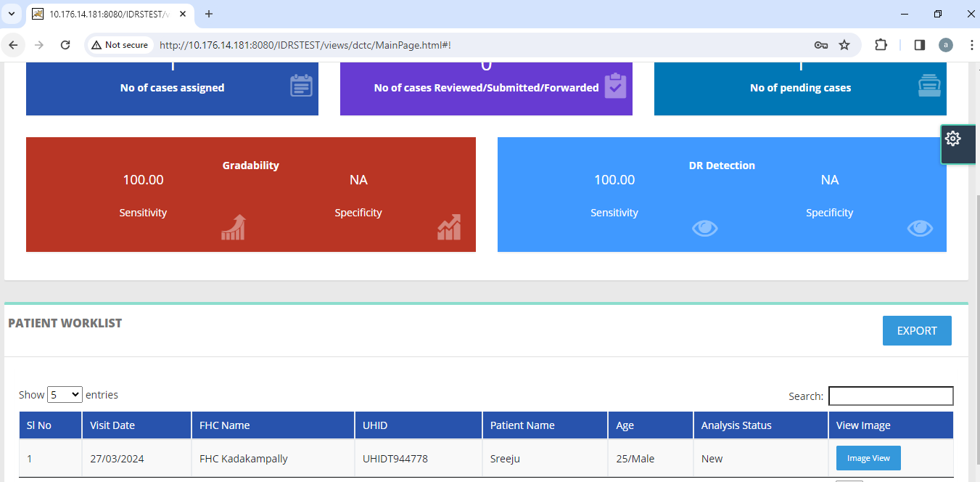This screenshot has height=482, width=980.
Task: Open the saved passwords key icon
Action: (x=821, y=45)
